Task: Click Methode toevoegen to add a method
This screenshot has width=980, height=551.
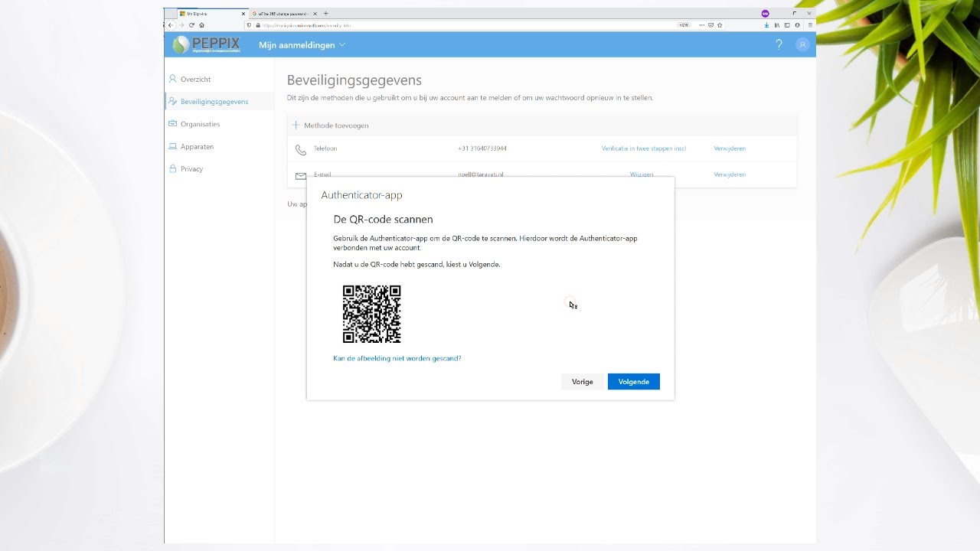Action: (x=330, y=125)
